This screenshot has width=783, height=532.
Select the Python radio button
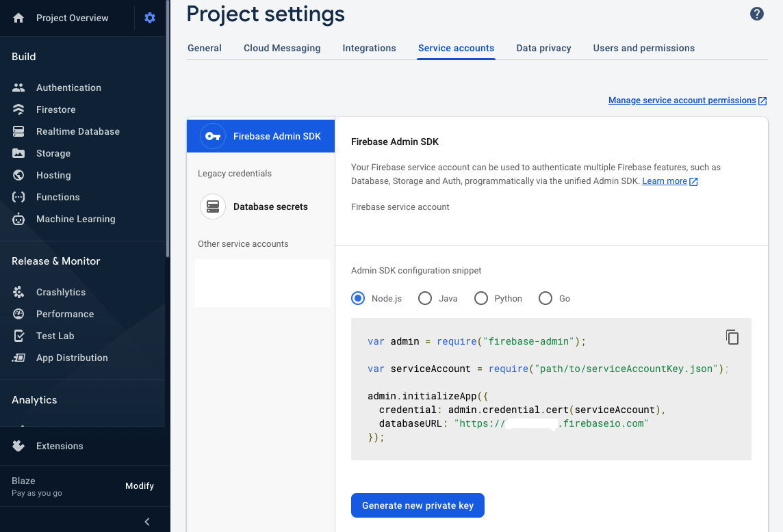click(x=481, y=298)
